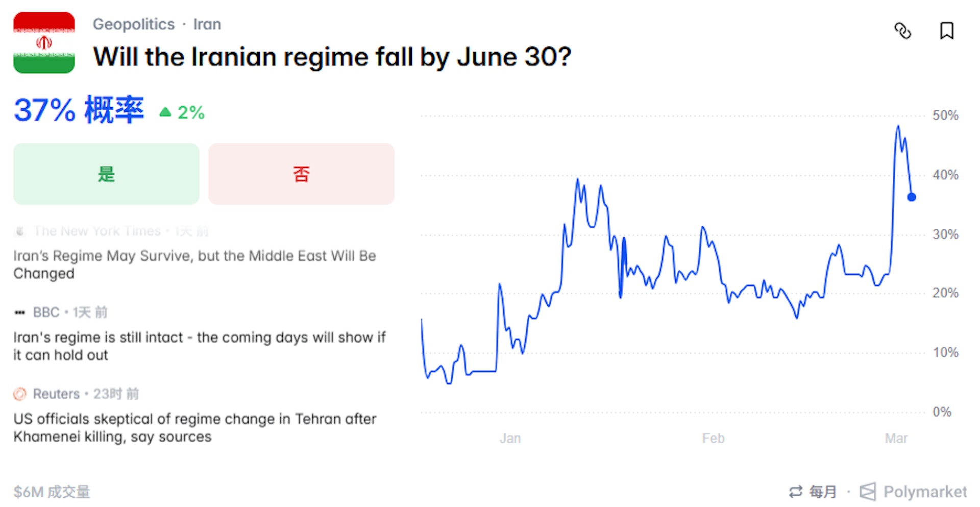Select the red 否 (No) button
Image resolution: width=980 pixels, height=507 pixels.
tap(301, 174)
